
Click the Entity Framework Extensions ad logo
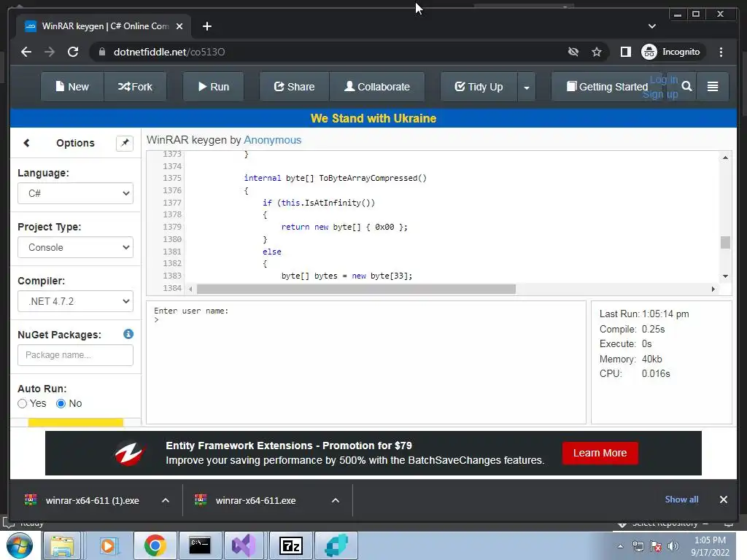pyautogui.click(x=129, y=453)
